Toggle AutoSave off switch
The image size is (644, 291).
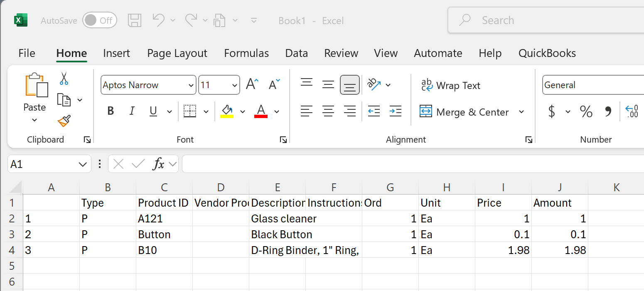[100, 20]
